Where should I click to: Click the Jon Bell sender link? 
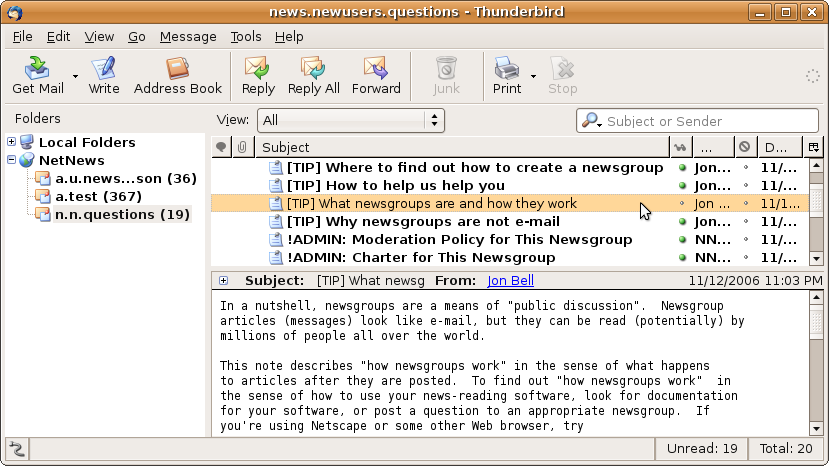click(x=510, y=281)
